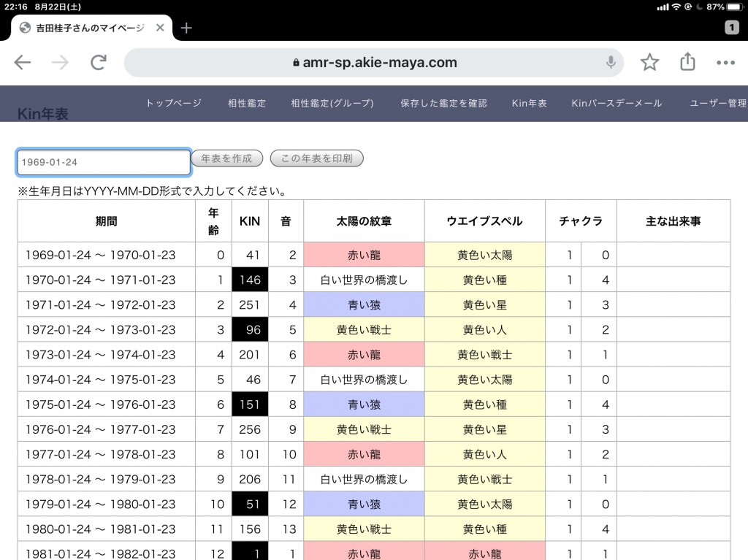Open 相性鑑定(グループ) menu item
This screenshot has height=560, width=748.
tap(332, 103)
